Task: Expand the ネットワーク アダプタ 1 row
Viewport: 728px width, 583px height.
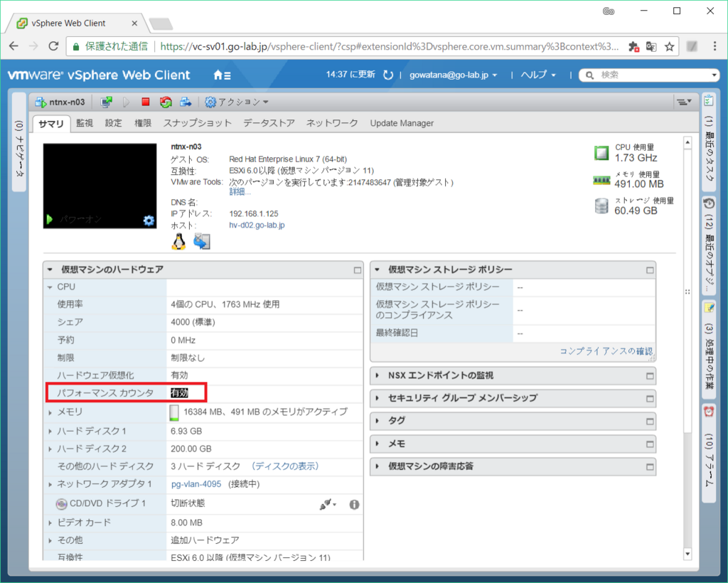Action: click(50, 485)
